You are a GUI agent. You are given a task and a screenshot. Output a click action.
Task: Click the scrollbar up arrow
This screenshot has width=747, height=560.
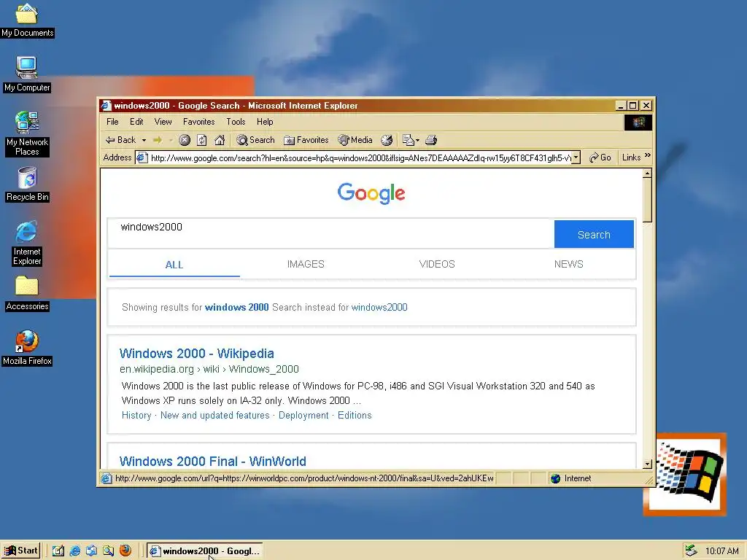(647, 174)
